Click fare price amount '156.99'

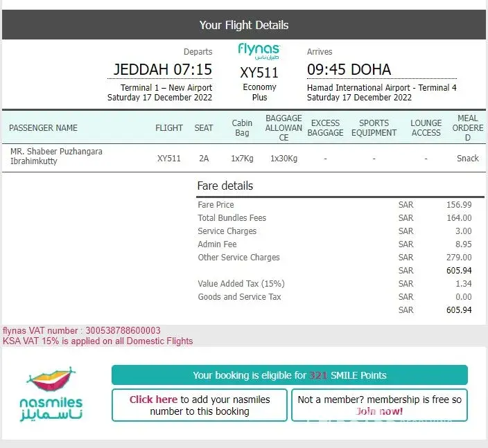tap(459, 204)
